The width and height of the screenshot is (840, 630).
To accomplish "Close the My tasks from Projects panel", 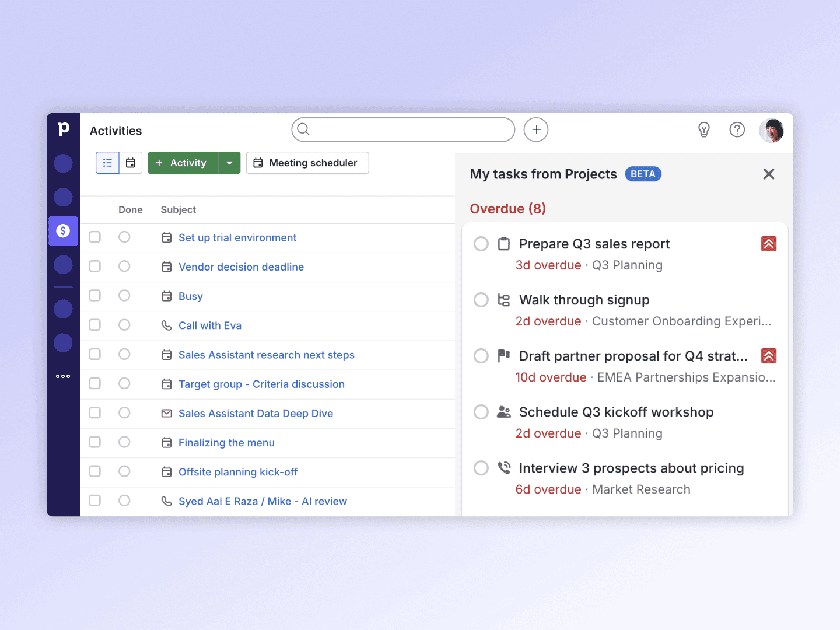I will 769,174.
